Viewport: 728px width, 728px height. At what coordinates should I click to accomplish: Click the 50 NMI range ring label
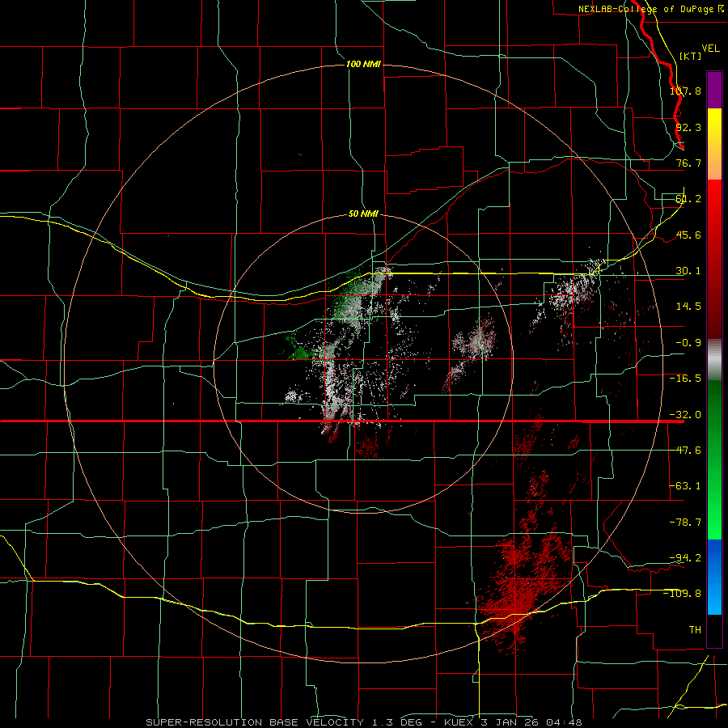[363, 214]
